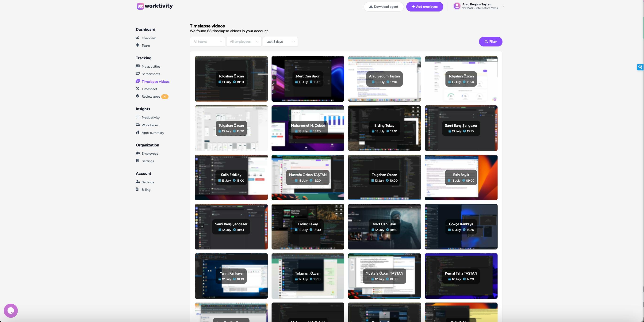This screenshot has width=644, height=322.
Task: Open the chat support bubble
Action: pyautogui.click(x=11, y=310)
